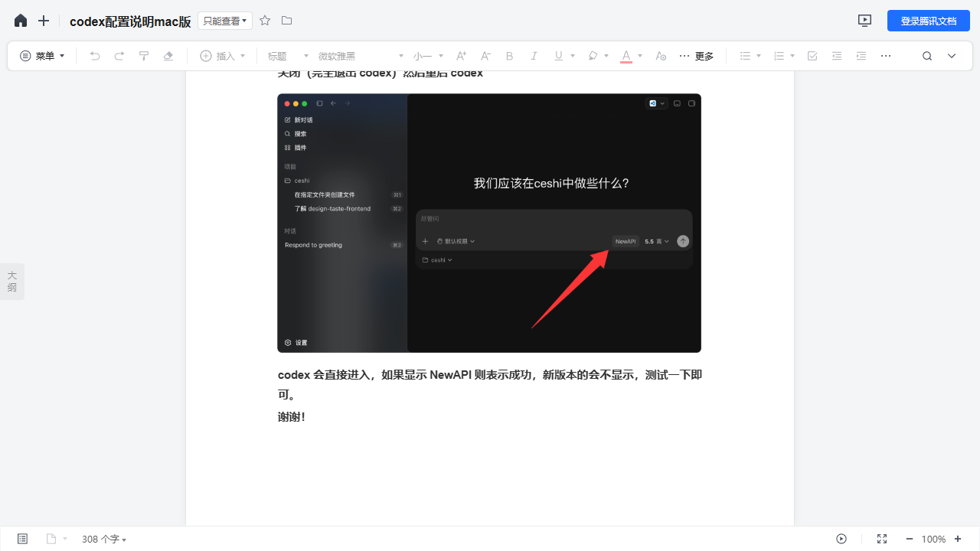The height and width of the screenshot is (551, 980).
Task: Open page view icon in status bar
Action: (22, 539)
